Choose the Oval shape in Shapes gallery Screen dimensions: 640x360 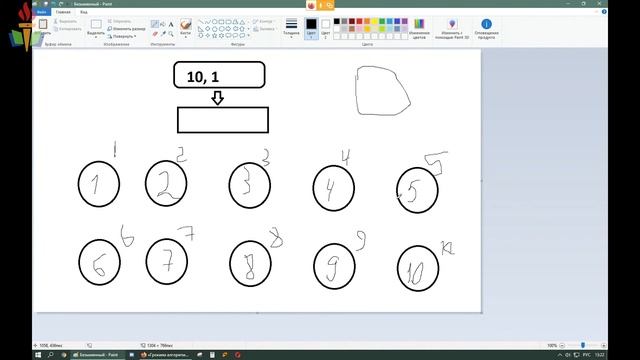coord(214,22)
